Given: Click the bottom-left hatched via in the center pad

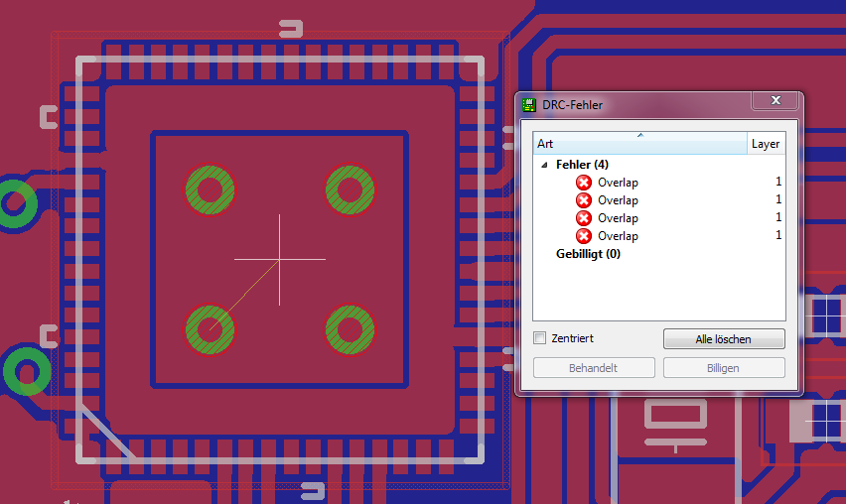Looking at the screenshot, I should tap(210, 329).
